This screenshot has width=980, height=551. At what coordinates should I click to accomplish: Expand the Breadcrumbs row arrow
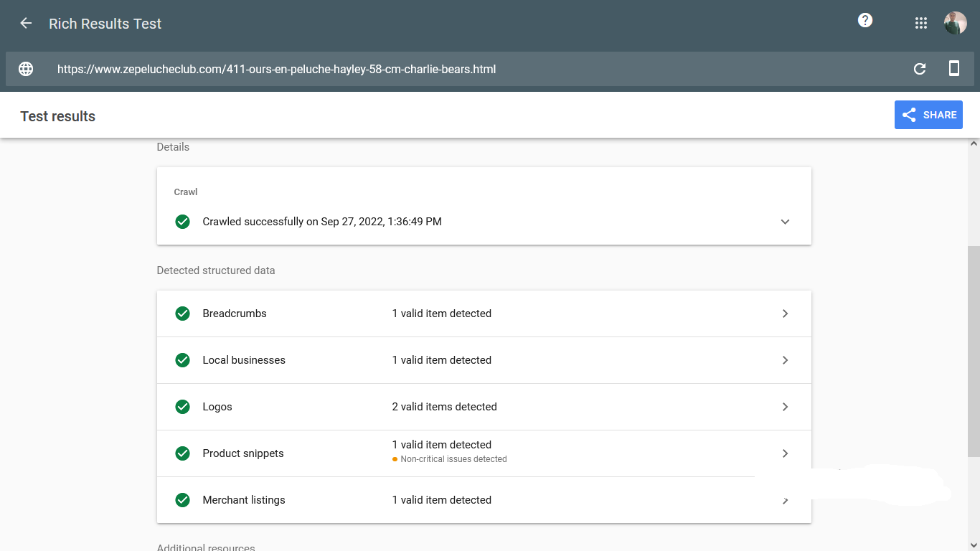click(x=785, y=314)
